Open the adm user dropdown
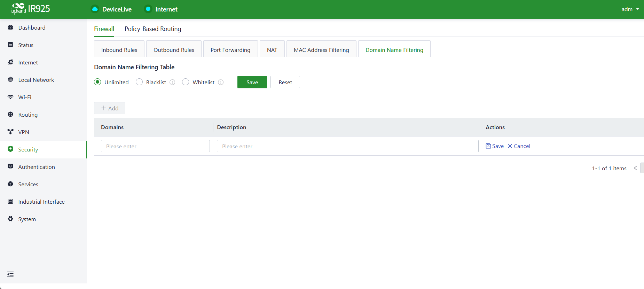Image resolution: width=644 pixels, height=289 pixels. 630,9
